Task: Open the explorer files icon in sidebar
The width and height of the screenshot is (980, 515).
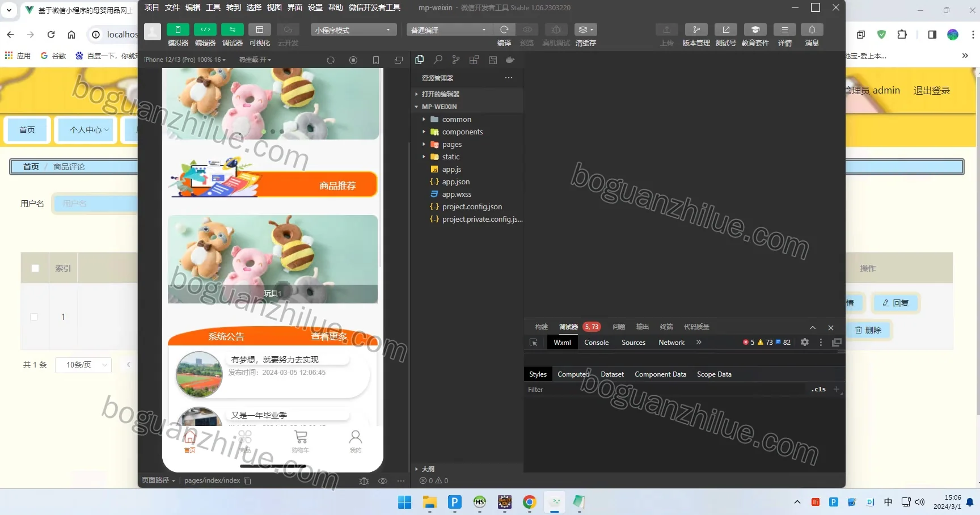Action: click(x=420, y=60)
